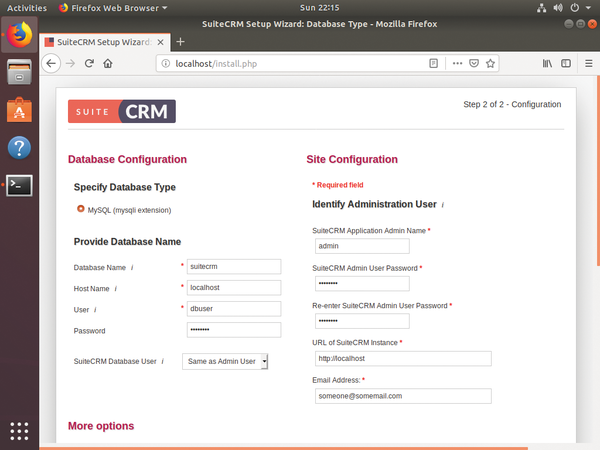
Task: Click the database User input field
Action: pos(234,309)
